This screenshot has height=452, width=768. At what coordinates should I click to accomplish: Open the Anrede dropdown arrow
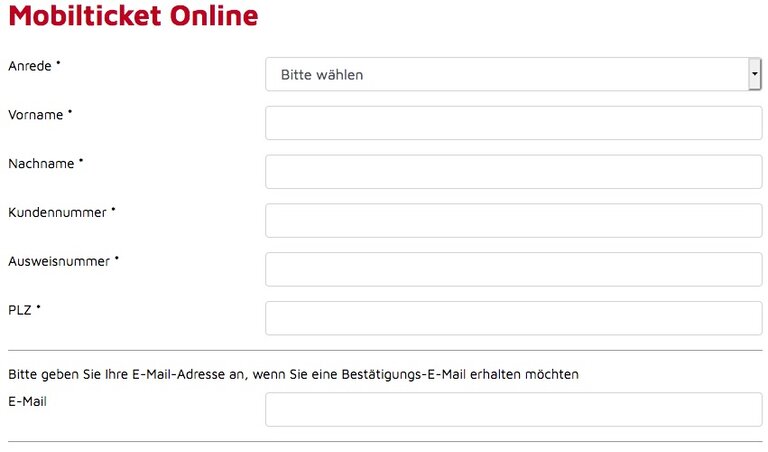(x=754, y=74)
